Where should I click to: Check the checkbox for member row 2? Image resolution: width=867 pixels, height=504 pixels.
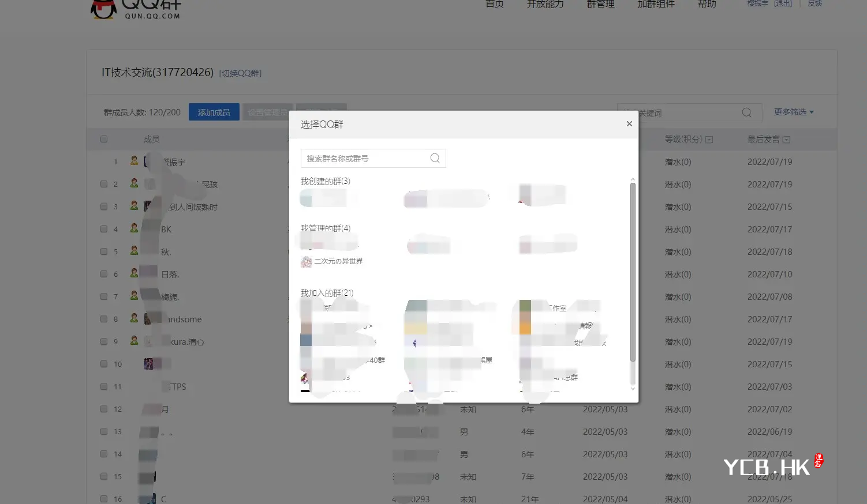point(104,184)
